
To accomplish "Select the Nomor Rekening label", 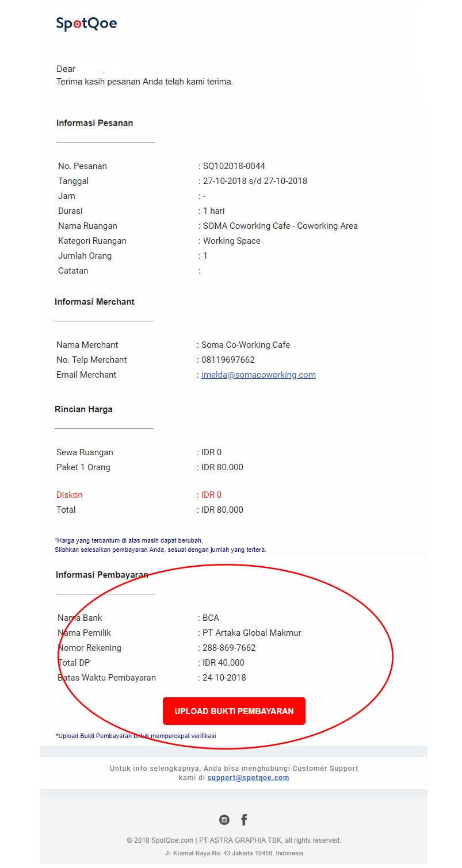I will click(89, 648).
